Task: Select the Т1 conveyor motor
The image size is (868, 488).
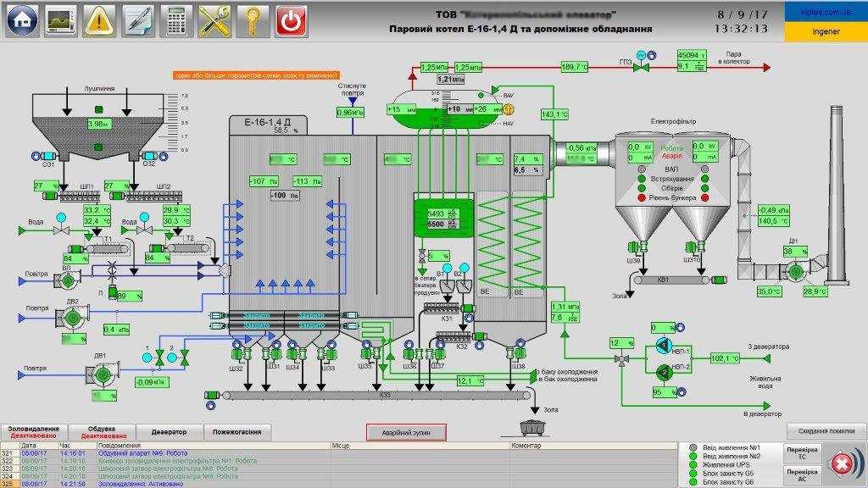Action: 75,250
